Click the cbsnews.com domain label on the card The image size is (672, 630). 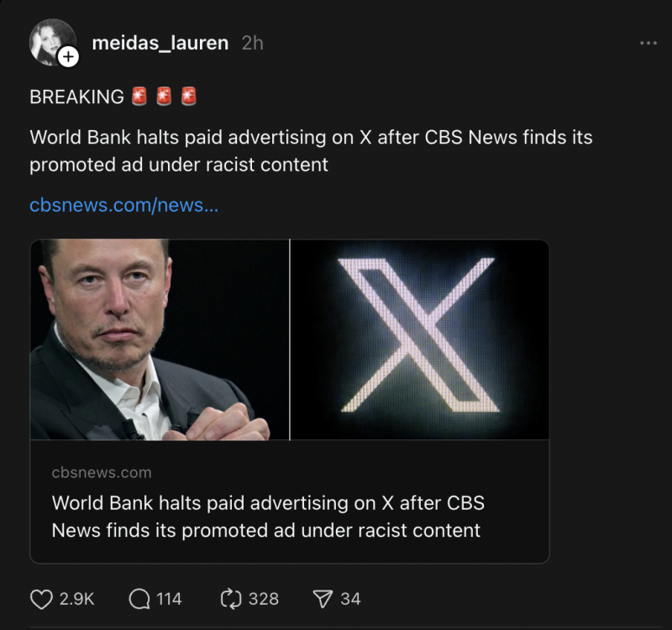click(x=101, y=472)
